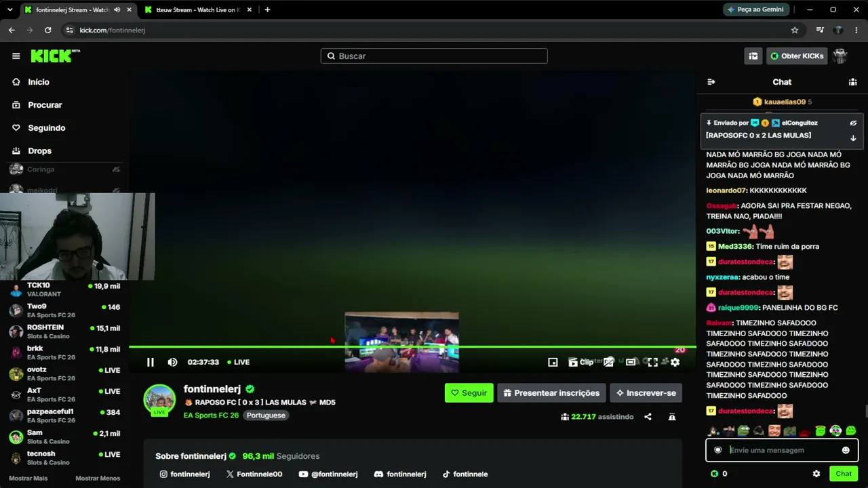Open chat settings gear
The height and width of the screenshot is (488, 868).
[816, 474]
